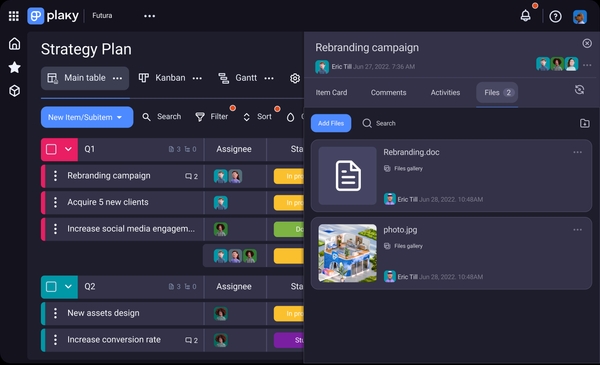
Task: Open Gantt view options dots
Action: 269,78
